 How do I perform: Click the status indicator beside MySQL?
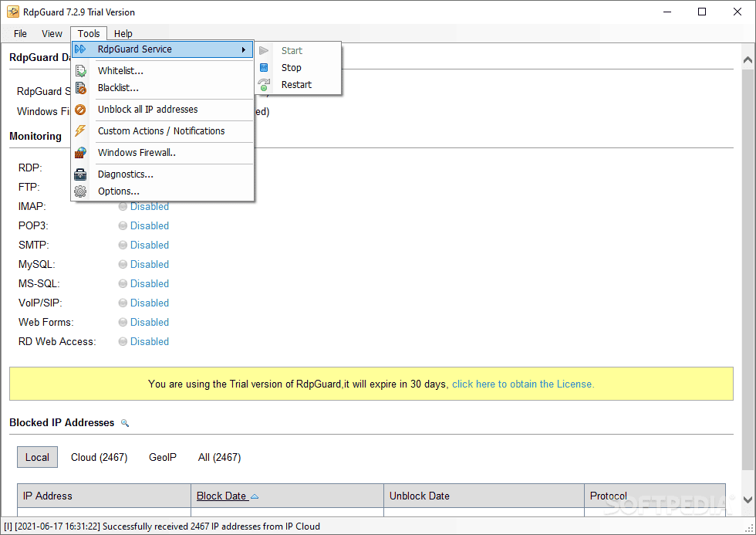(x=123, y=264)
